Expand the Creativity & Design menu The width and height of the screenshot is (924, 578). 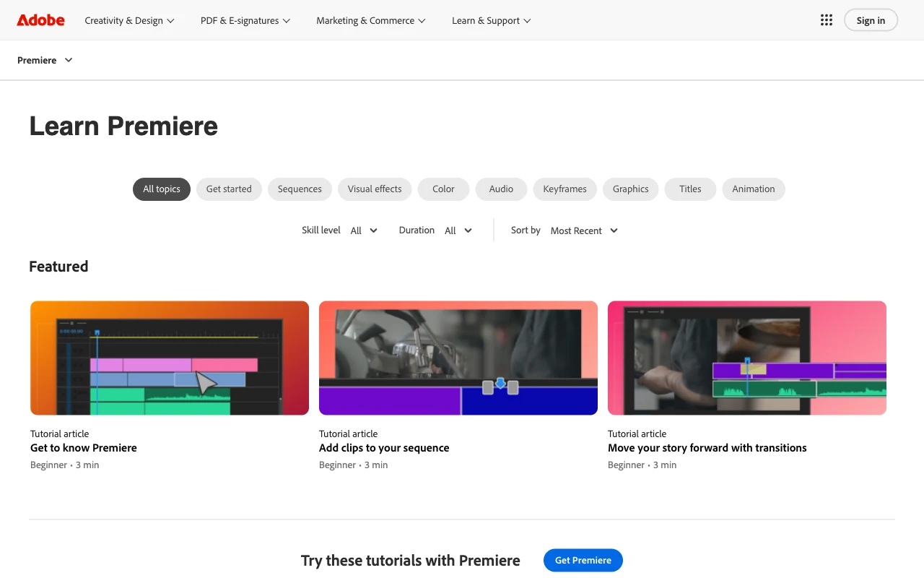(x=129, y=20)
